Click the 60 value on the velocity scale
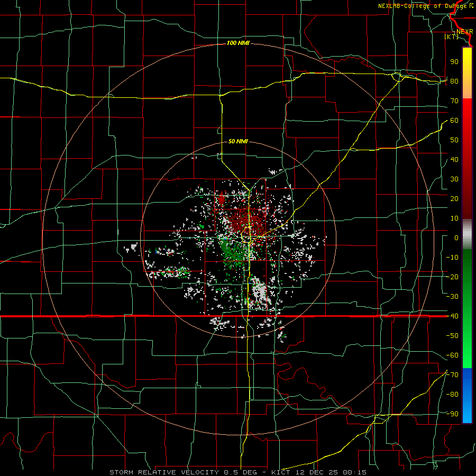The height and width of the screenshot is (476, 476). coord(454,121)
